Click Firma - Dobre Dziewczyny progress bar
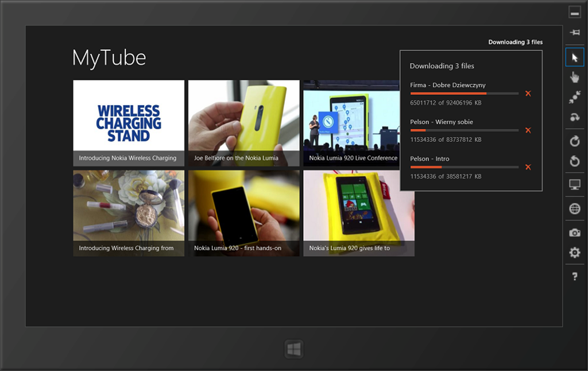The width and height of the screenshot is (588, 371). pyautogui.click(x=464, y=94)
